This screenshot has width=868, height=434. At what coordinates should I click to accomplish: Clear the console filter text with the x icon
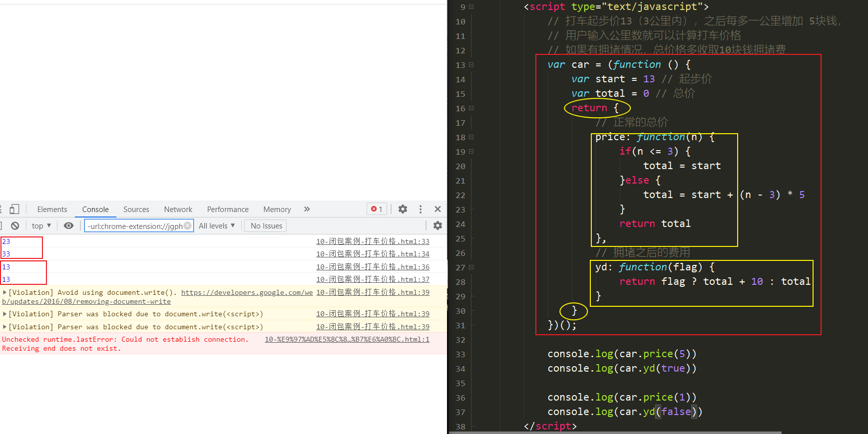pyautogui.click(x=188, y=226)
